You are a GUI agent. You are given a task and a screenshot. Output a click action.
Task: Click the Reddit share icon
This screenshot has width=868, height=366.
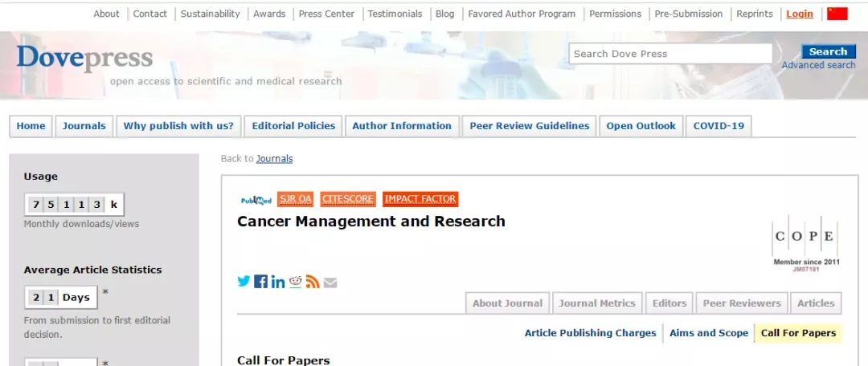[296, 281]
